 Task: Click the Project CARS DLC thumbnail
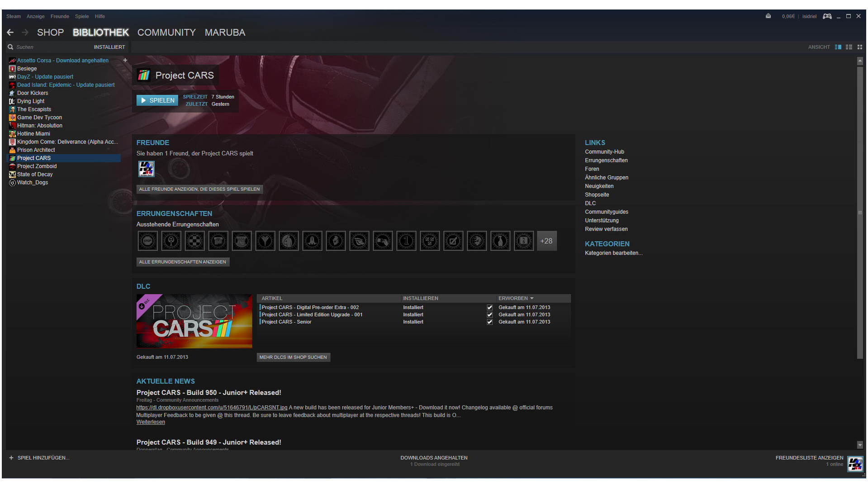tap(194, 321)
